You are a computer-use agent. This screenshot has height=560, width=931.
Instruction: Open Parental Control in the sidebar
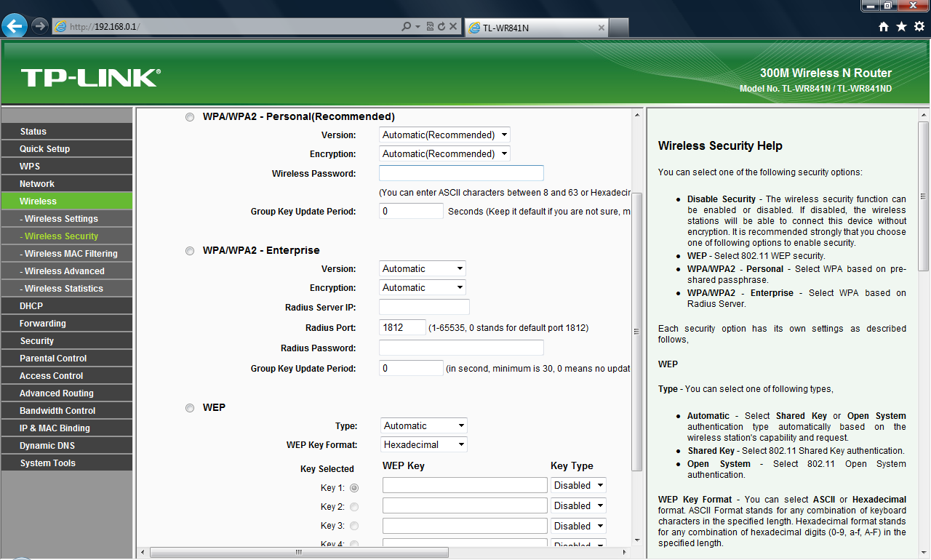click(x=53, y=359)
